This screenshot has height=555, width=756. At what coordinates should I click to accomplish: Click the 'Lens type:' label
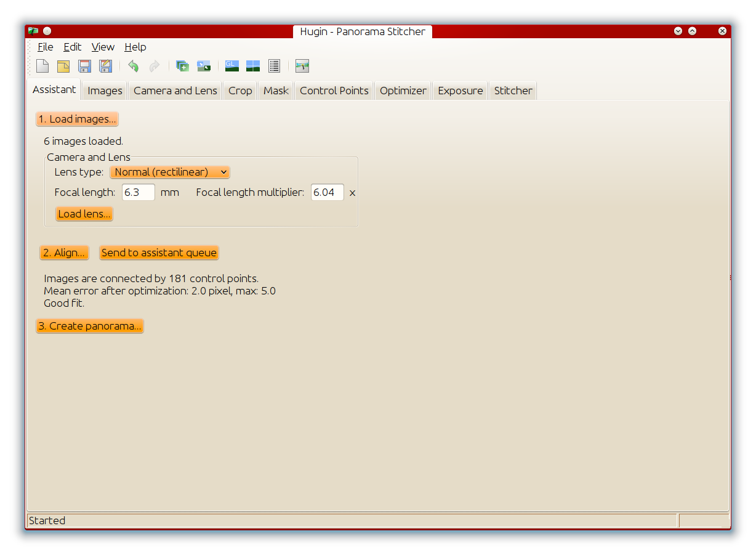pyautogui.click(x=79, y=172)
